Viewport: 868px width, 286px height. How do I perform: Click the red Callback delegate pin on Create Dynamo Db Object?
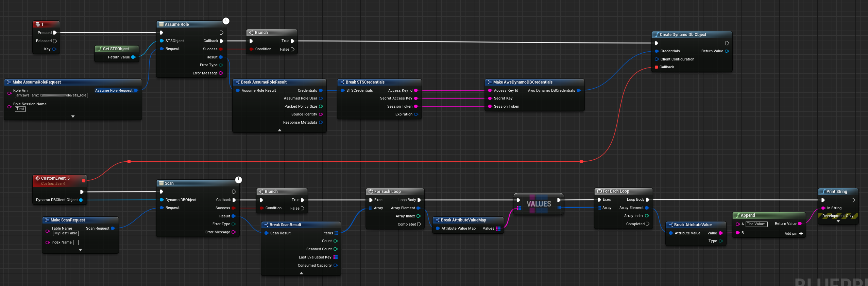(656, 67)
